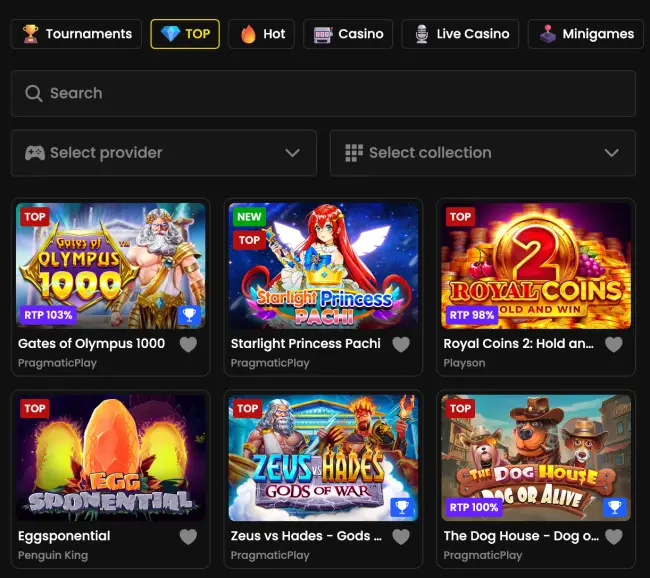The height and width of the screenshot is (578, 650).
Task: Launch the Eggsponential game thumbnail
Action: pyautogui.click(x=111, y=458)
